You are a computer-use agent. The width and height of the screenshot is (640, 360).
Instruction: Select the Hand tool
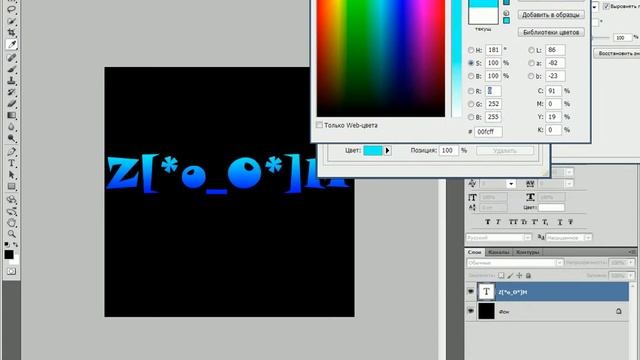click(11, 223)
